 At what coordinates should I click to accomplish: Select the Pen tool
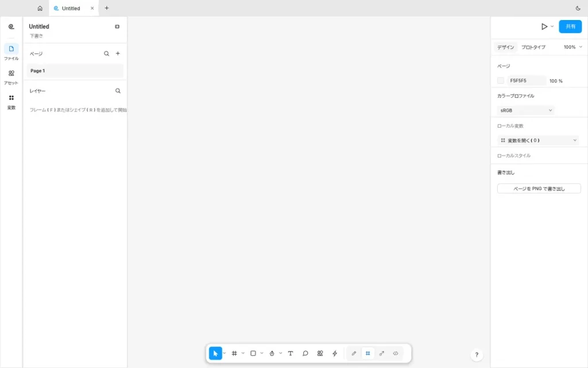click(272, 354)
